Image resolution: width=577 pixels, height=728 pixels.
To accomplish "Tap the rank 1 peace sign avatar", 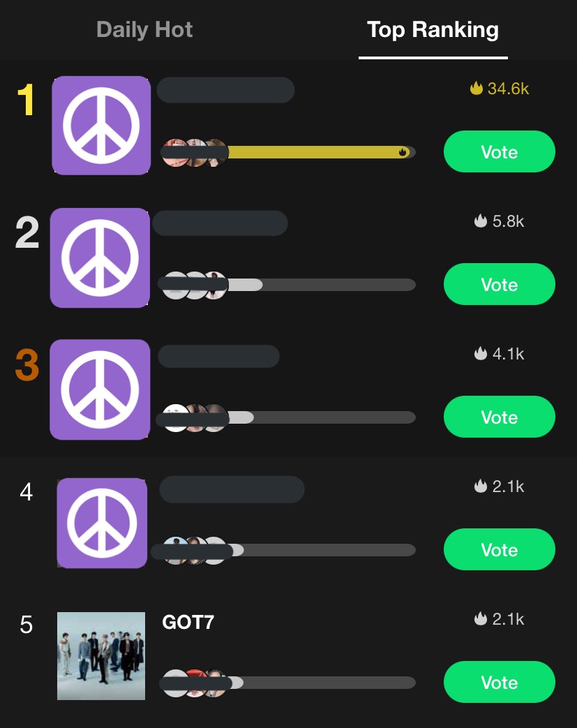I will coord(101,126).
